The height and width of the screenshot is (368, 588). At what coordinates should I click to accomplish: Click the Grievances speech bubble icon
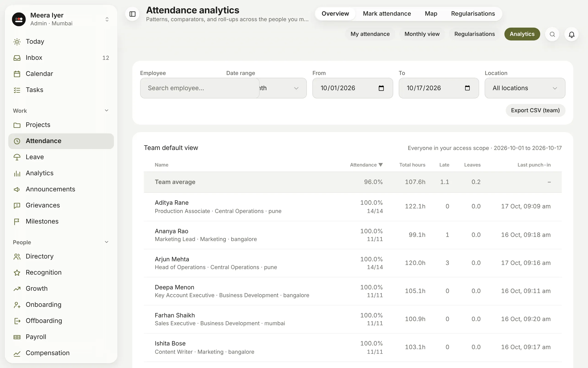[x=17, y=205]
